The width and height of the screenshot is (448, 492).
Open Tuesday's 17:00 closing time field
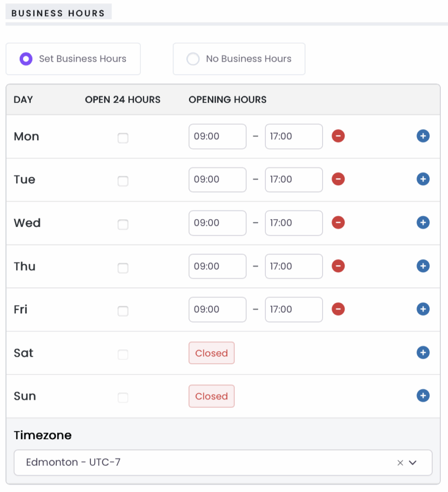[x=294, y=180]
